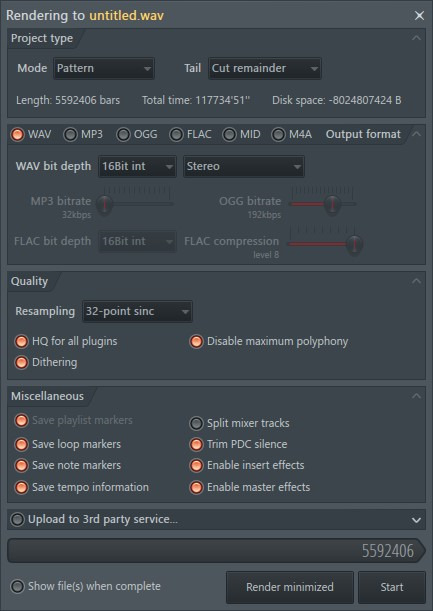Screen dimensions: 433x611
Task: Click the FLAC compression slider knob
Action: (x=355, y=244)
